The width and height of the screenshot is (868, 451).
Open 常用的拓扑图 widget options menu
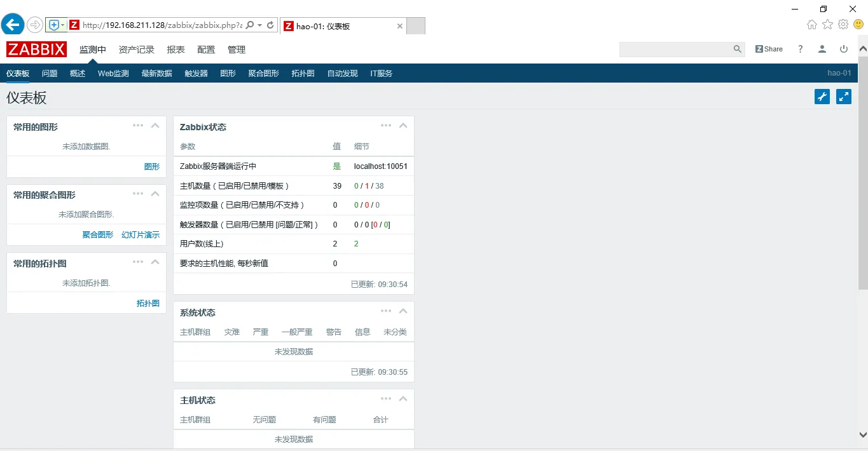click(138, 262)
